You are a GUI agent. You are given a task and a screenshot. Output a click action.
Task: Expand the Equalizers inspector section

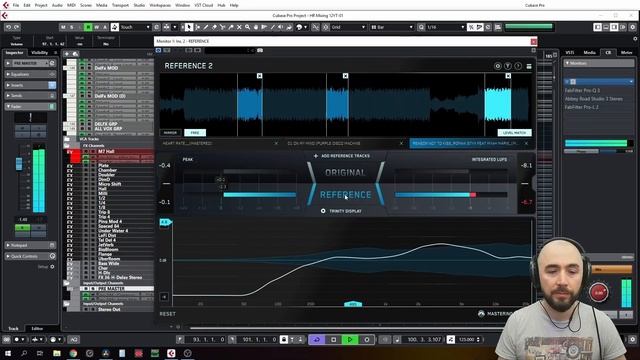click(30, 74)
